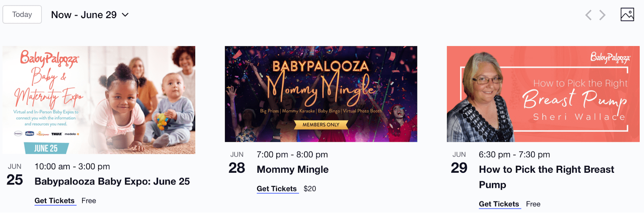
Task: Click the Today button
Action: [22, 14]
